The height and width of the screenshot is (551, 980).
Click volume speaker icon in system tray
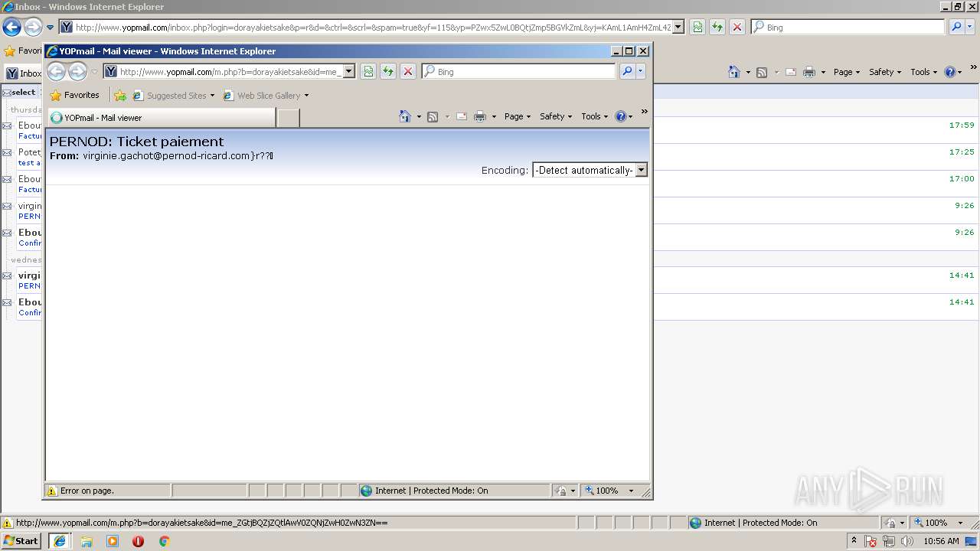(907, 541)
